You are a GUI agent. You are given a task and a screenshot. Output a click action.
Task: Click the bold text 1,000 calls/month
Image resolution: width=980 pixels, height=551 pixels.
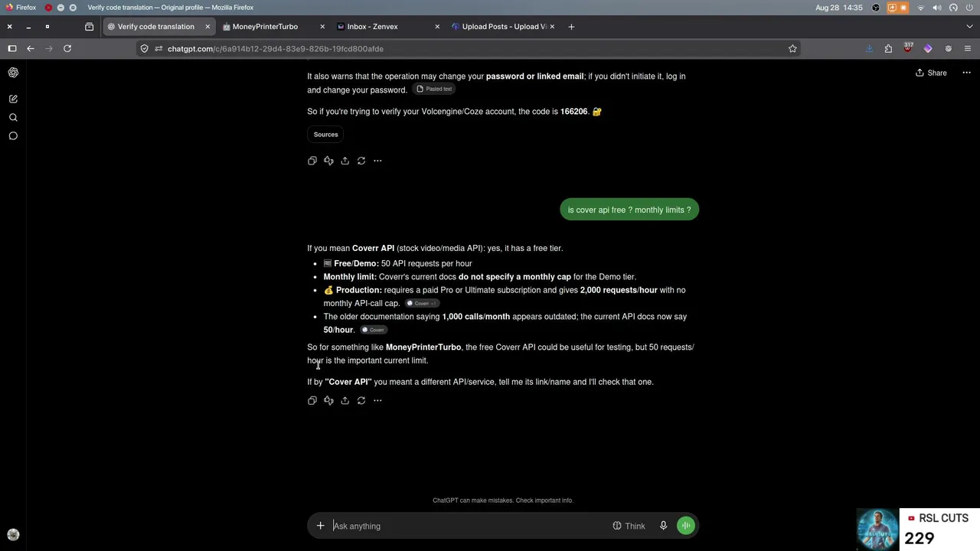pos(475,317)
